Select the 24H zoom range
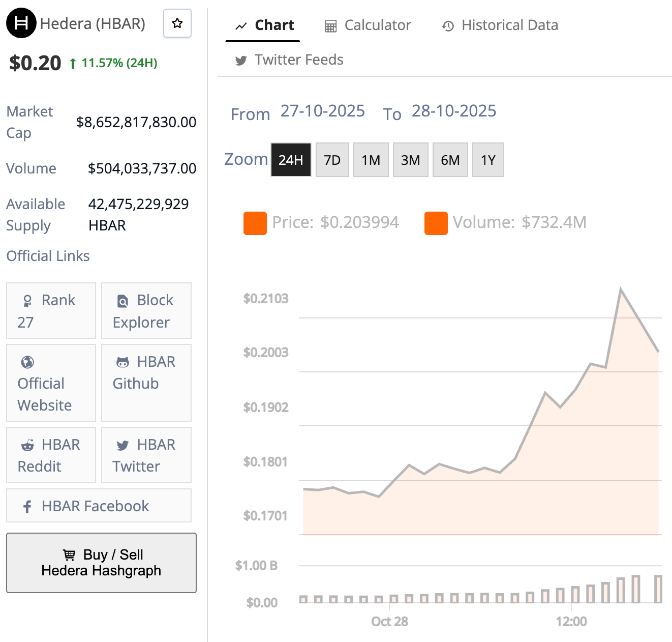The width and height of the screenshot is (672, 642). point(291,160)
